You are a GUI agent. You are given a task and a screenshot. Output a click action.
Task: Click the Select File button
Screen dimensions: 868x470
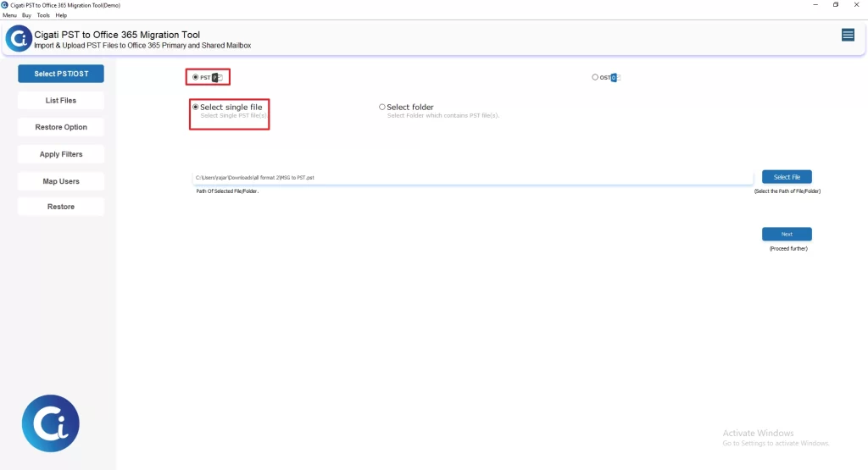point(787,177)
